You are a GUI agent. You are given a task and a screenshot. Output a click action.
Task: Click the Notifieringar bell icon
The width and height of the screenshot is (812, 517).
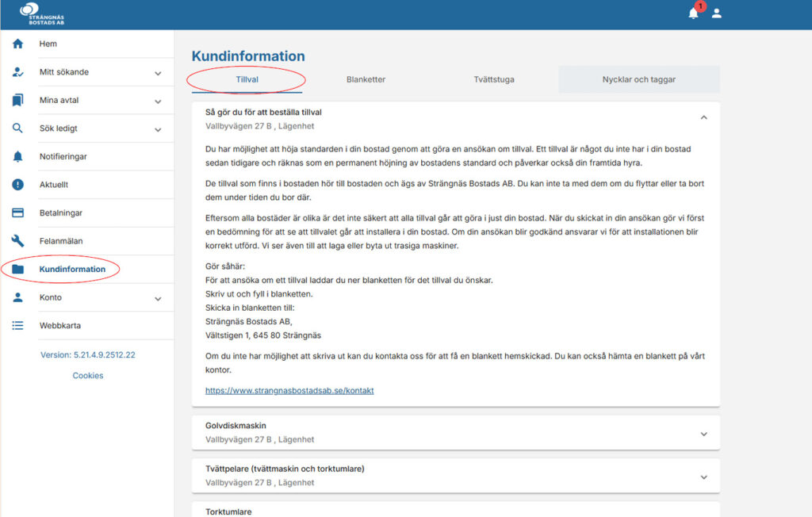(17, 156)
